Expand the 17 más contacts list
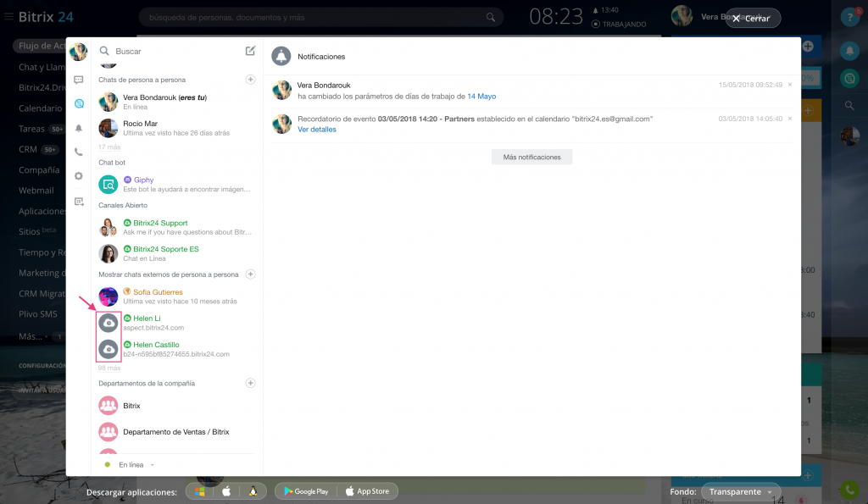The image size is (868, 504). [x=109, y=147]
